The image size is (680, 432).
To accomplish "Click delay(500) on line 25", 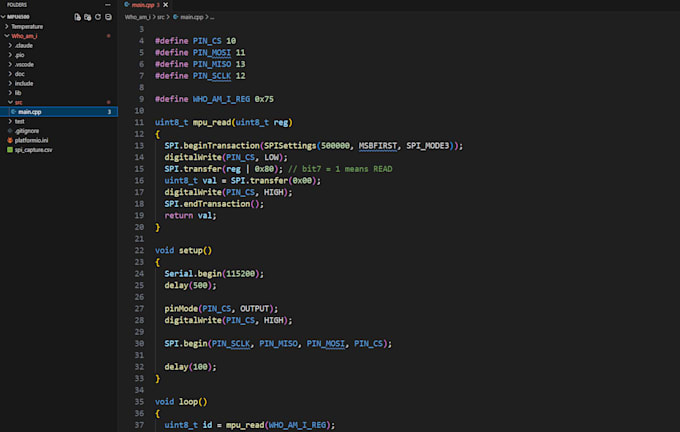I will tap(190, 286).
